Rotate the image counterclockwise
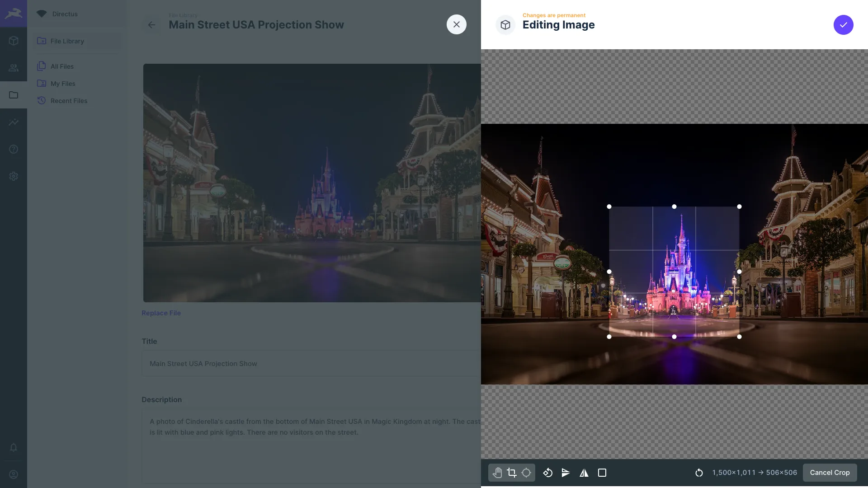This screenshot has height=488, width=868. pyautogui.click(x=548, y=473)
